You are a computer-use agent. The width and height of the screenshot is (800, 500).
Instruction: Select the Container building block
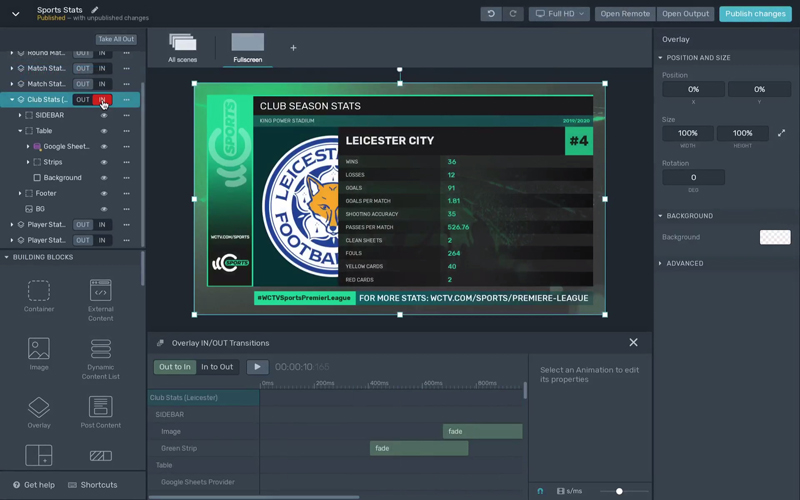point(39,296)
